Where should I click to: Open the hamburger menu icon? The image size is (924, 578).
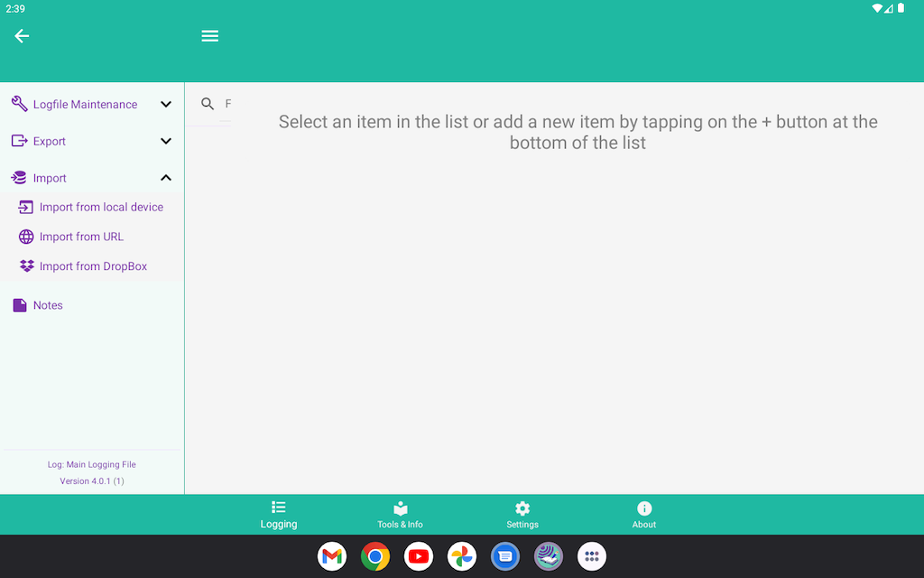[x=210, y=36]
